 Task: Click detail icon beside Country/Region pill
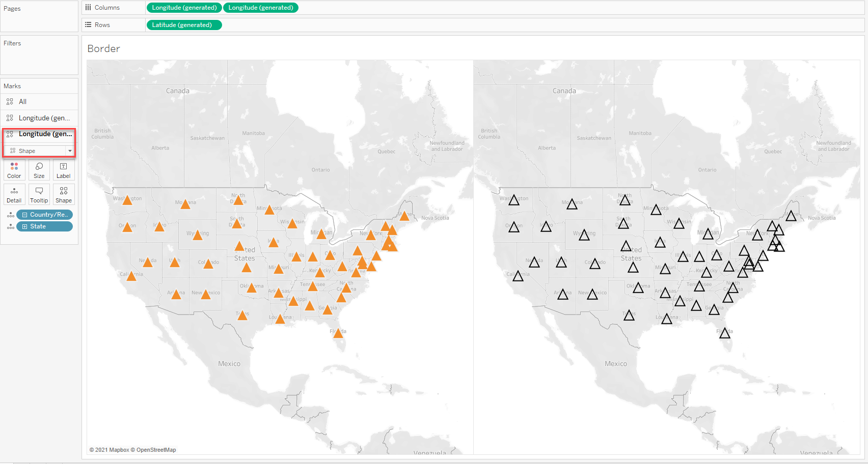pos(10,215)
